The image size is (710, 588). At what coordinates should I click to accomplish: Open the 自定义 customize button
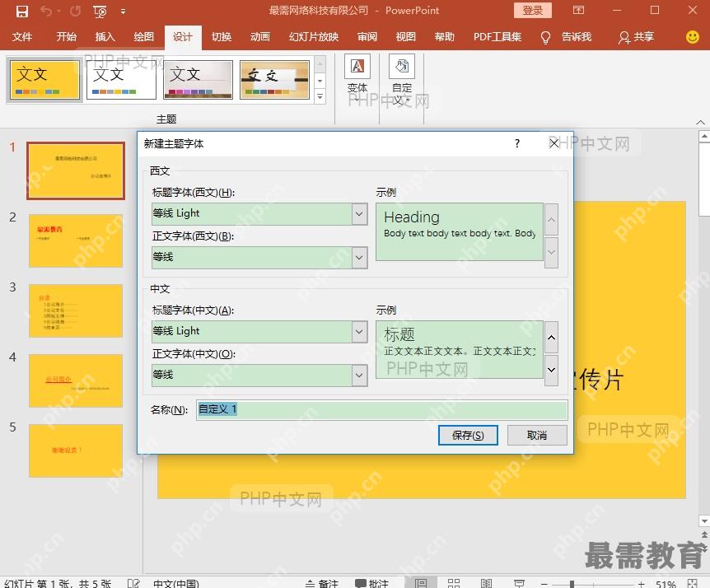pos(402,79)
